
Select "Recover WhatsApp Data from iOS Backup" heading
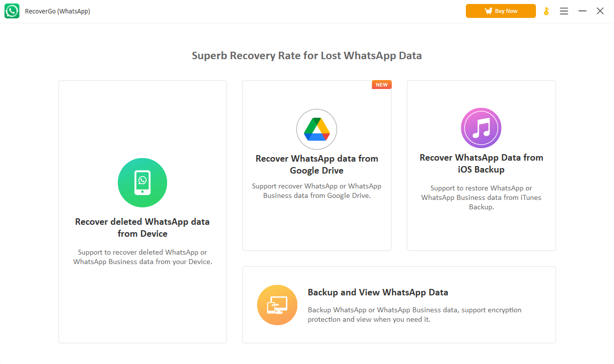[x=481, y=164]
